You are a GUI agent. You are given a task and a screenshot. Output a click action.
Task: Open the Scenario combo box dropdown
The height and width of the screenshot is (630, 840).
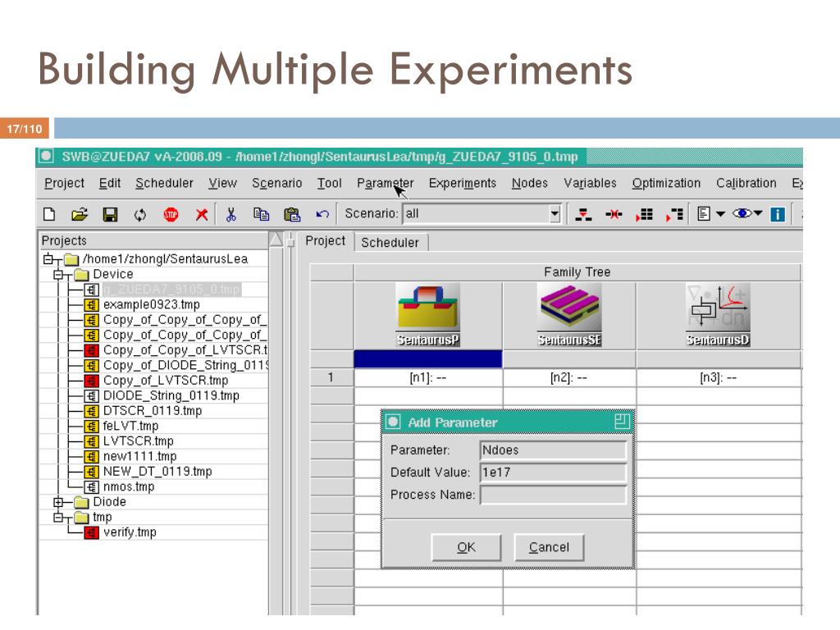[555, 214]
